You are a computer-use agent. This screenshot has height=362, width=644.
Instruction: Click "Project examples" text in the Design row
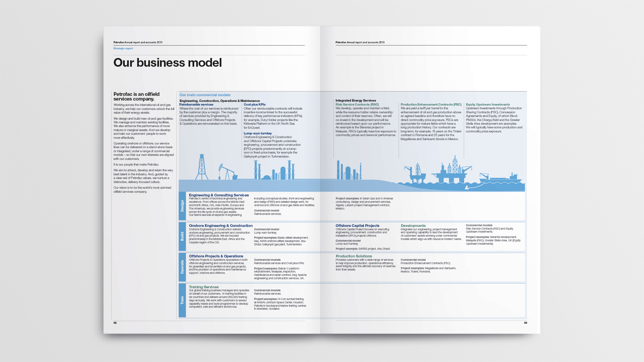click(364, 203)
